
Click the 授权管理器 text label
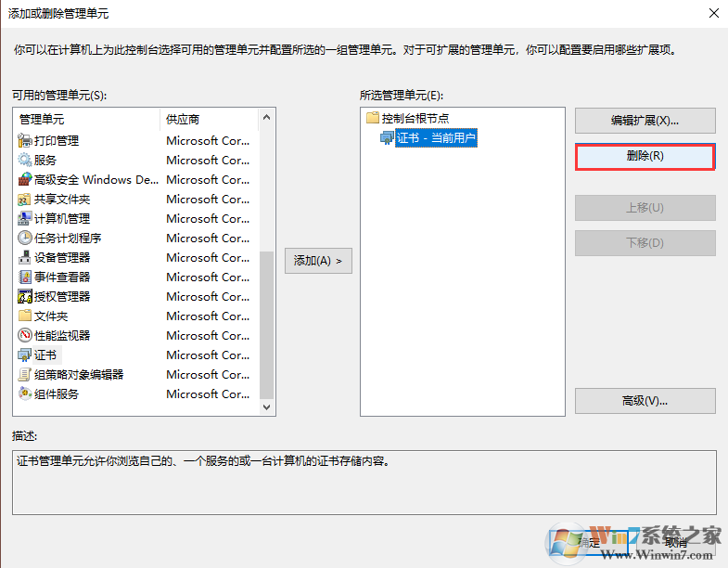tap(62, 297)
